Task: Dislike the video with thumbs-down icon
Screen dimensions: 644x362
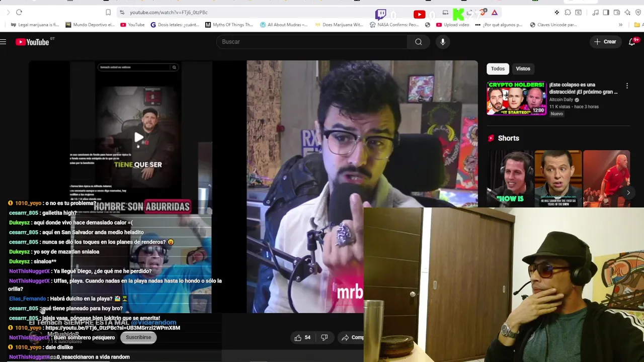Action: (325, 337)
